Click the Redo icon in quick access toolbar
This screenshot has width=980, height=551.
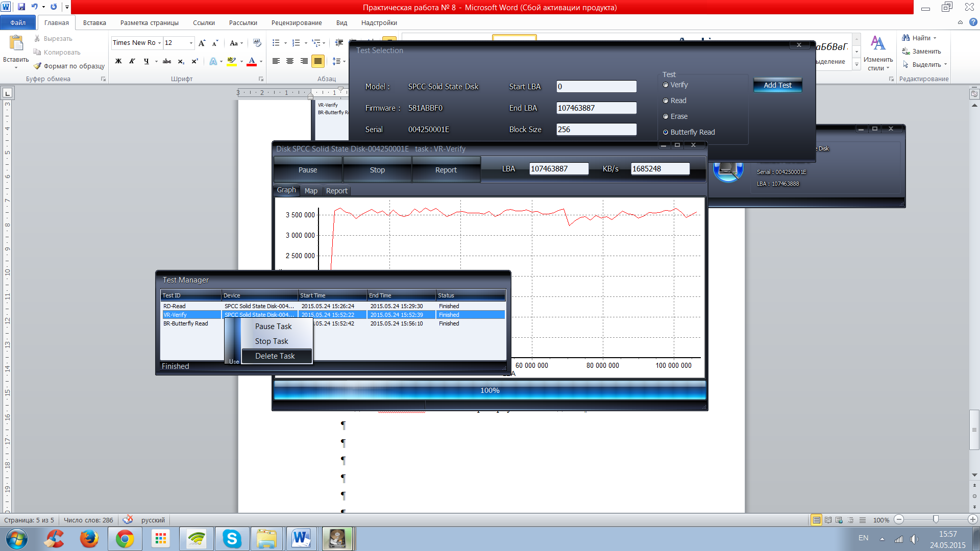click(54, 7)
